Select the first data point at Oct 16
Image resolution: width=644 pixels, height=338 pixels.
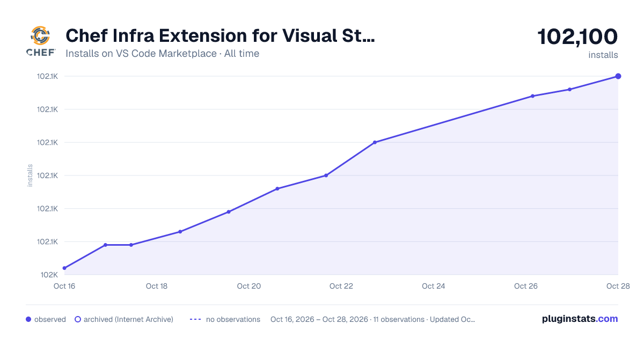(64, 268)
